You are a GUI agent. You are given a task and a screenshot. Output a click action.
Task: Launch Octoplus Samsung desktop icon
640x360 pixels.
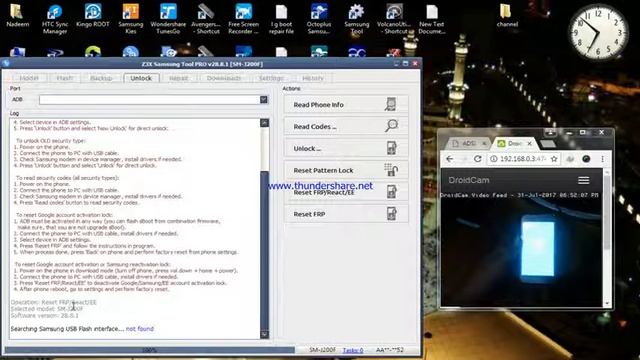tap(319, 19)
